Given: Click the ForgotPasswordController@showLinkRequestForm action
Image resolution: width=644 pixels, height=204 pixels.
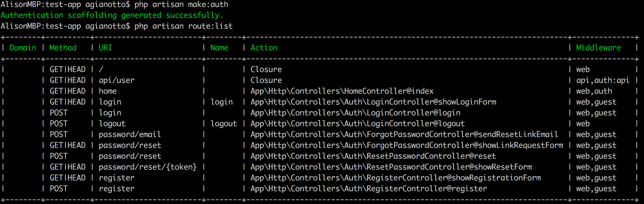Looking at the screenshot, I should [x=407, y=145].
